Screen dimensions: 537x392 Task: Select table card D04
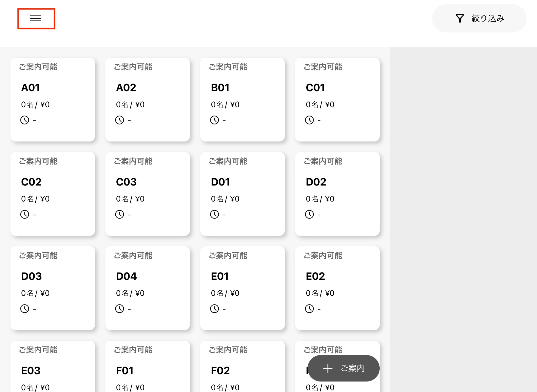tap(147, 288)
